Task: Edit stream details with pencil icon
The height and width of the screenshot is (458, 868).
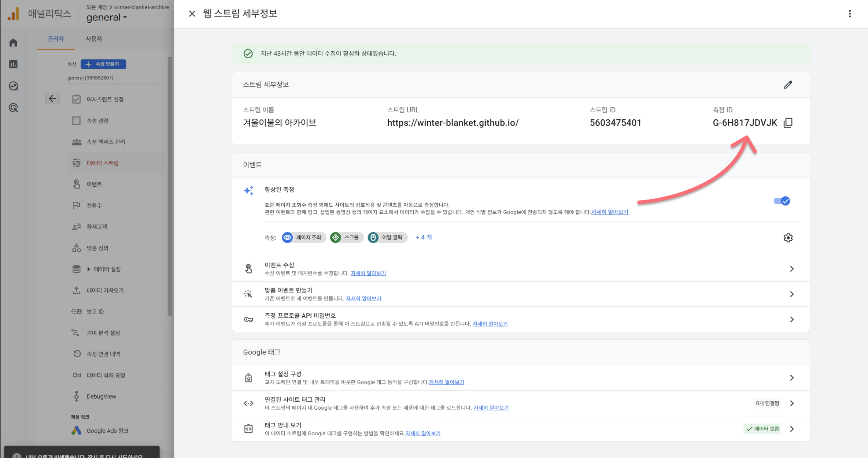Action: [788, 85]
